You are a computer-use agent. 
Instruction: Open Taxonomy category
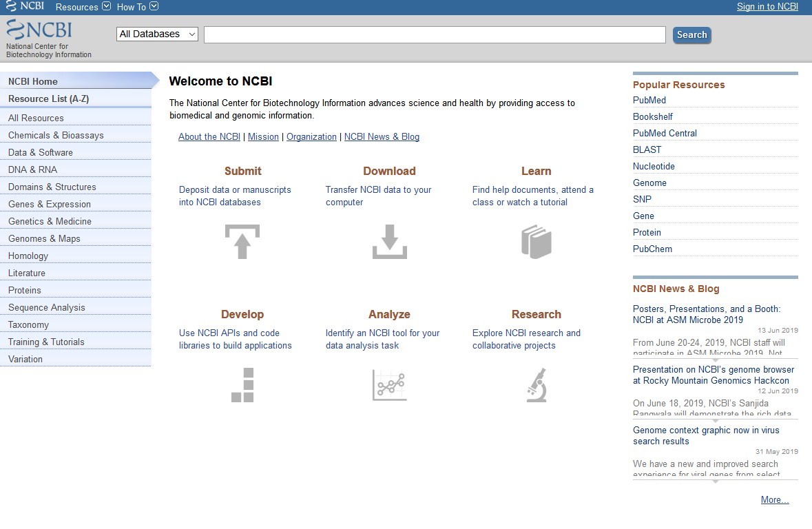tap(76, 324)
